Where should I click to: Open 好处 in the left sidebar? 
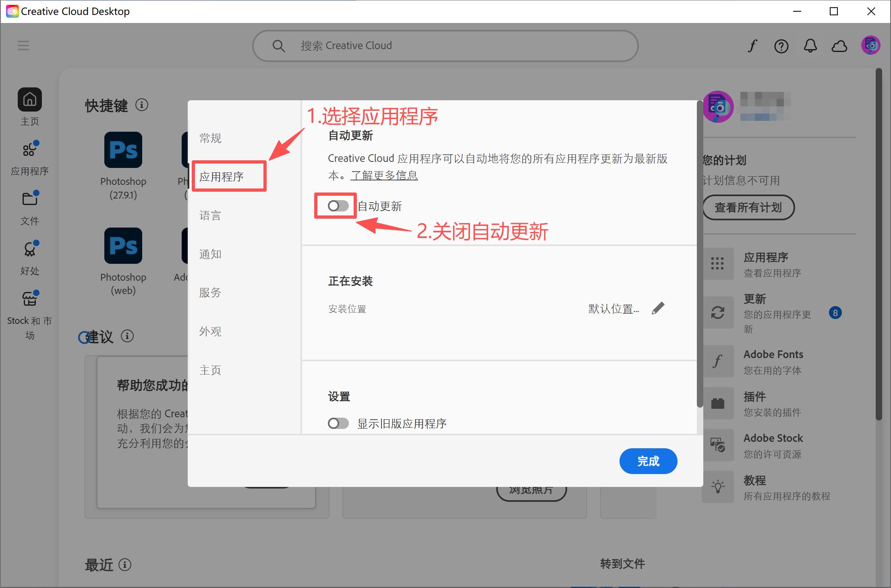(x=29, y=258)
